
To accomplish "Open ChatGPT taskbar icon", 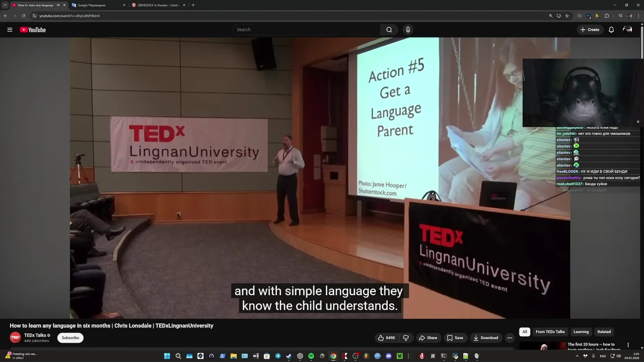I will point(300,356).
